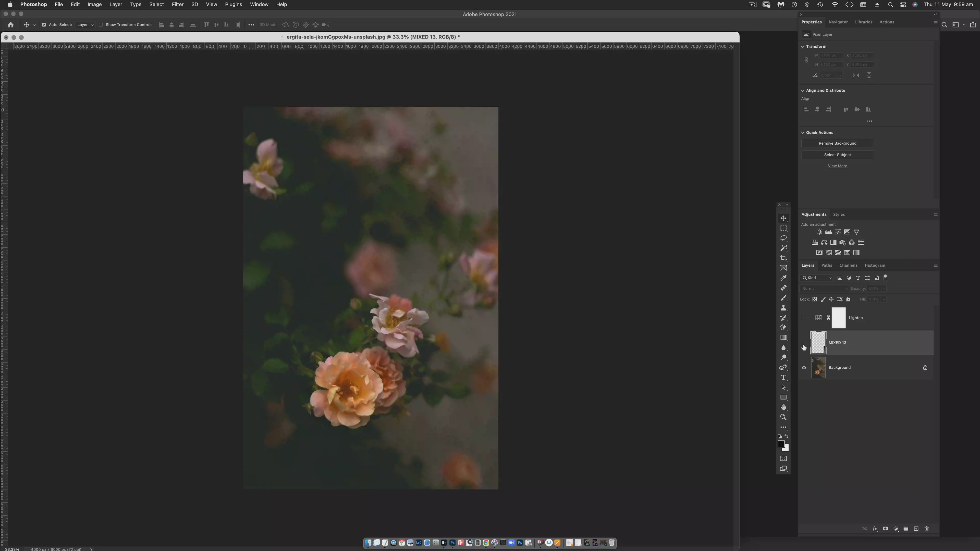Open the Auto-Select Layer dropdown
980x551 pixels.
(85, 25)
